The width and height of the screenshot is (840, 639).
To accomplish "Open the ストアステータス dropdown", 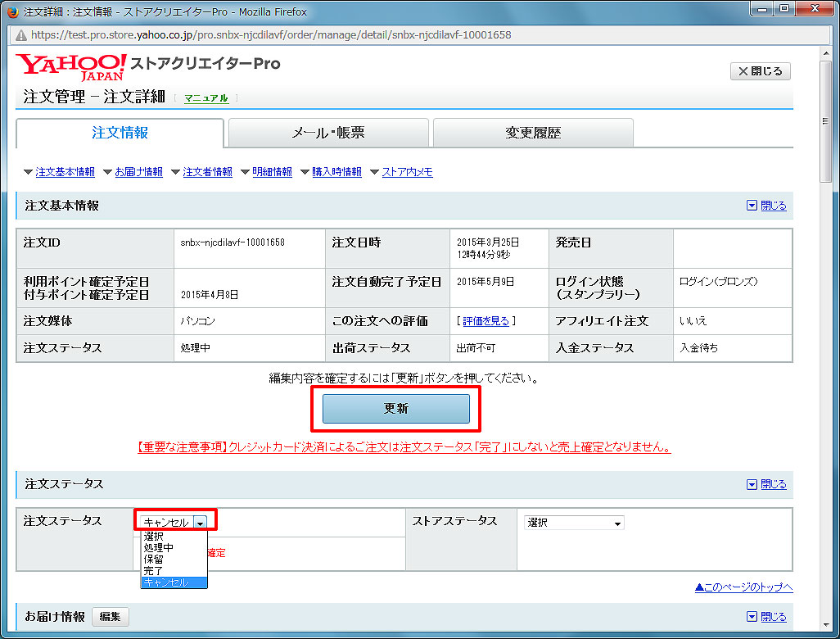I will point(574,523).
